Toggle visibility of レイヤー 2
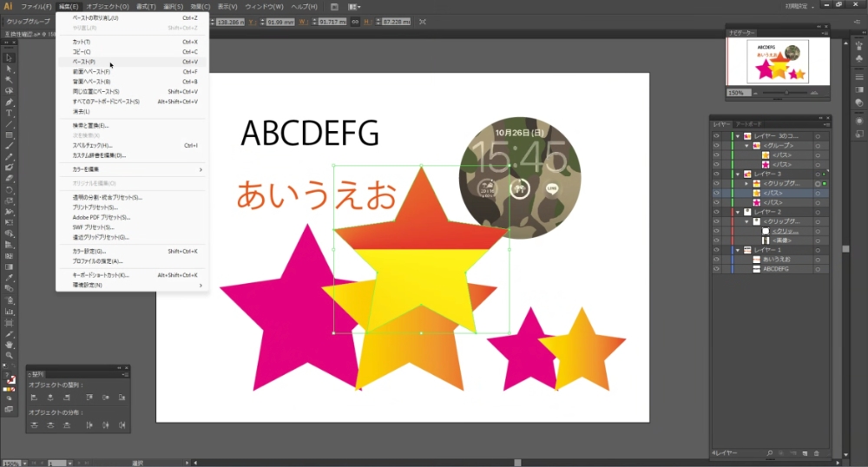 coord(716,212)
